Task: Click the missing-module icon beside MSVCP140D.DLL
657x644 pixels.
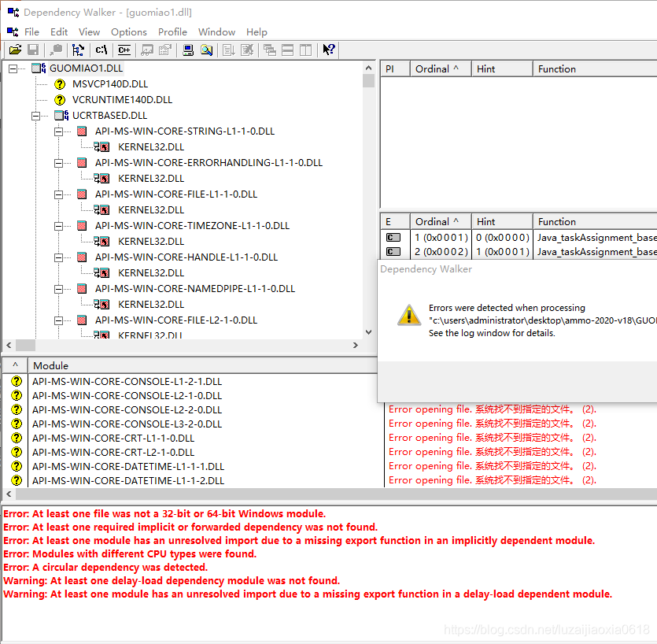Action: coord(60,84)
